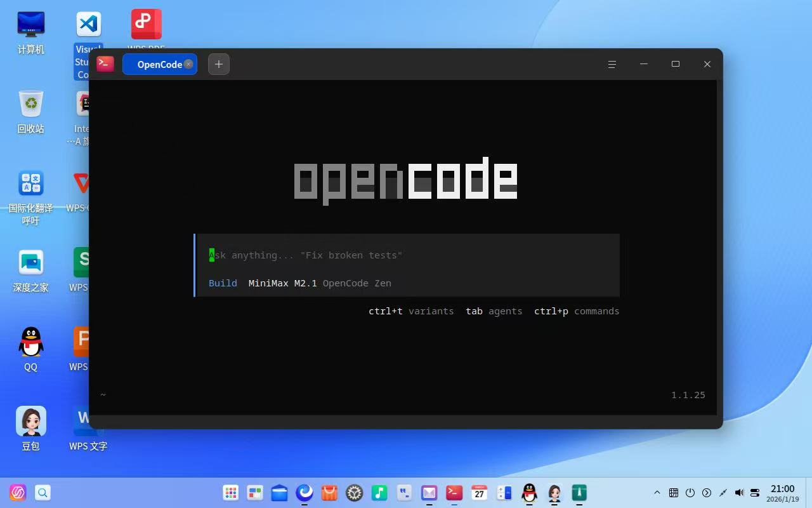Viewport: 812px width, 508px height.
Task: Click the red terminal icon in titlebar
Action: pos(105,63)
